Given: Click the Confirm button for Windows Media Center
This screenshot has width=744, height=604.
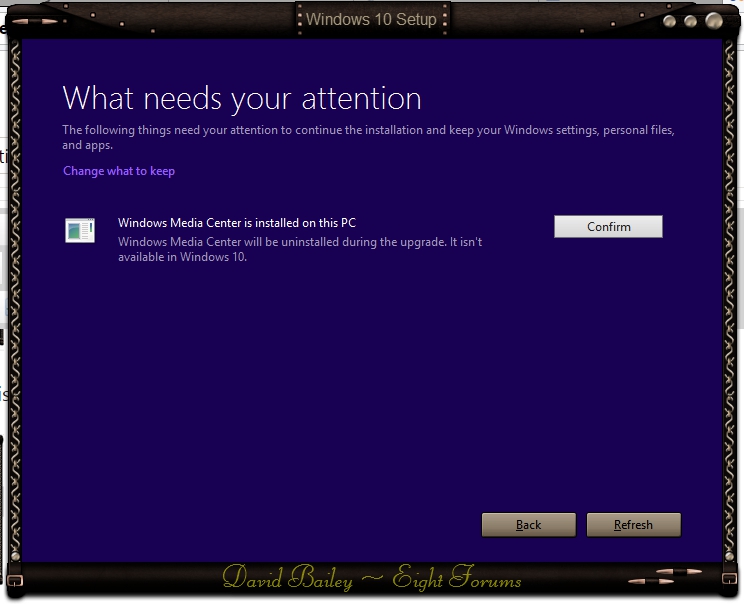Looking at the screenshot, I should [608, 227].
